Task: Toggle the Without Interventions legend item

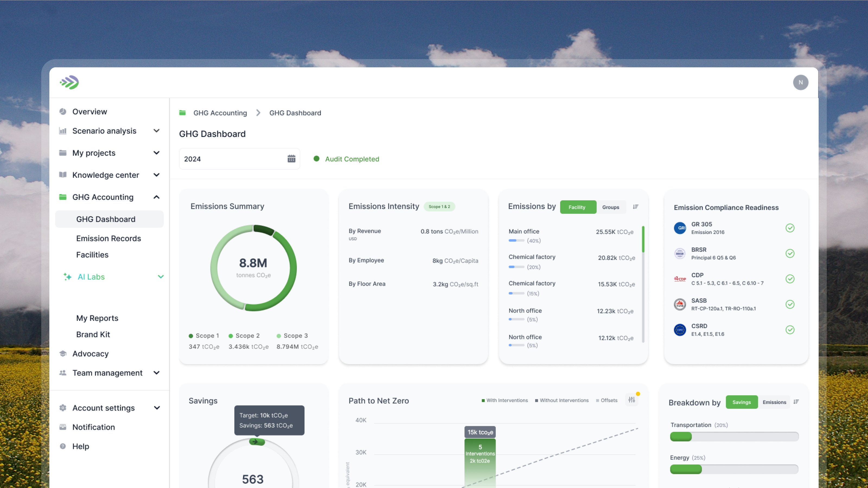Action: [x=562, y=400]
